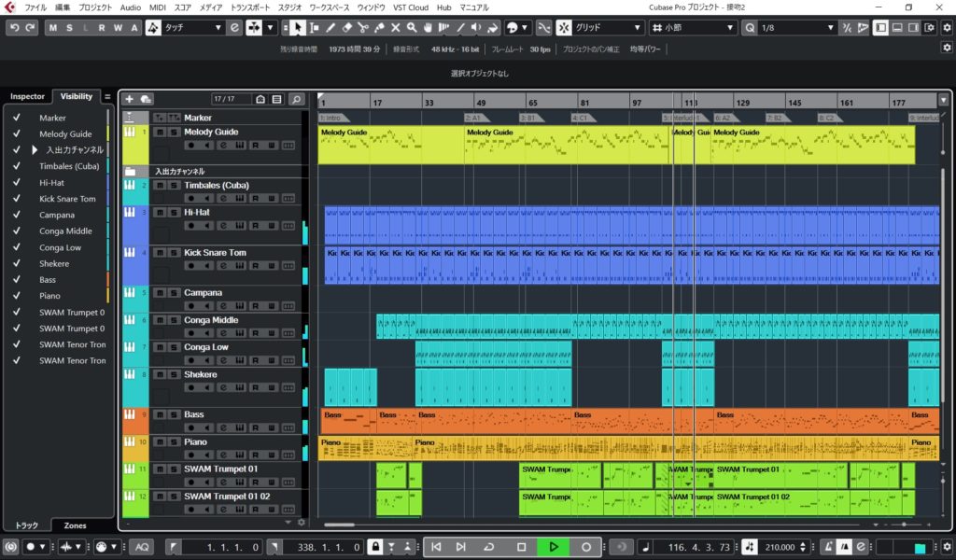Open the トランスポート menu
Screen dimensions: 956x560
coord(251,7)
